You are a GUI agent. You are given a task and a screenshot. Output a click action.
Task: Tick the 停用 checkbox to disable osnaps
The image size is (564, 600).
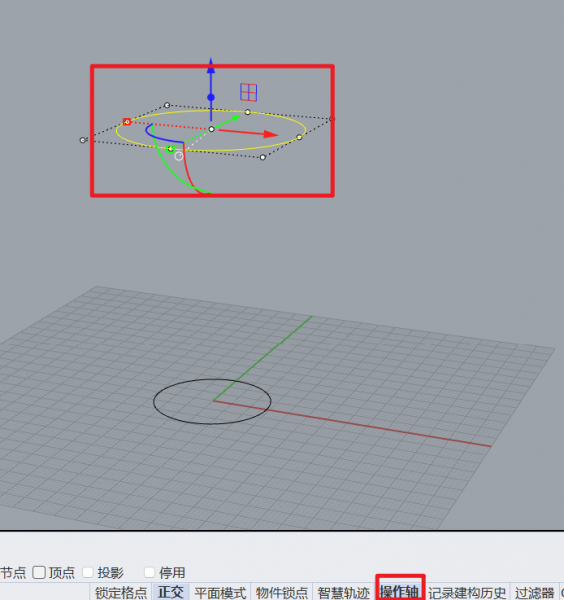point(150,572)
